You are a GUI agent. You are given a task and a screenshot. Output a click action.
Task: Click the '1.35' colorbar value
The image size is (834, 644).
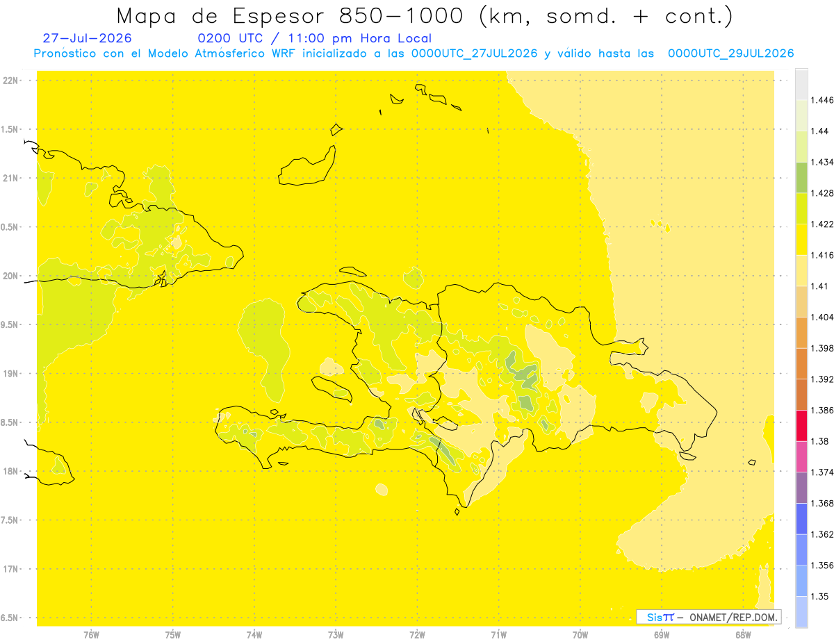[820, 596]
